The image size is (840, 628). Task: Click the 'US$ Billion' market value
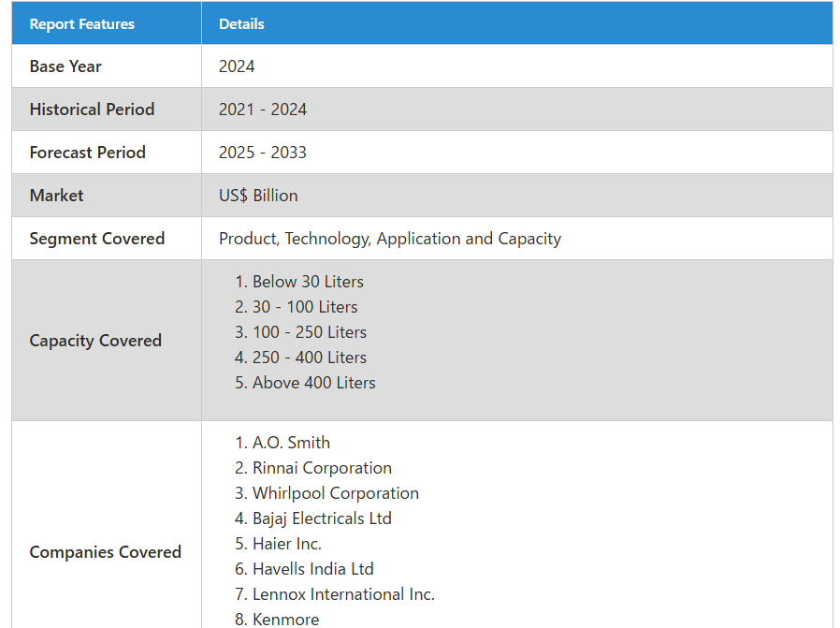258,196
